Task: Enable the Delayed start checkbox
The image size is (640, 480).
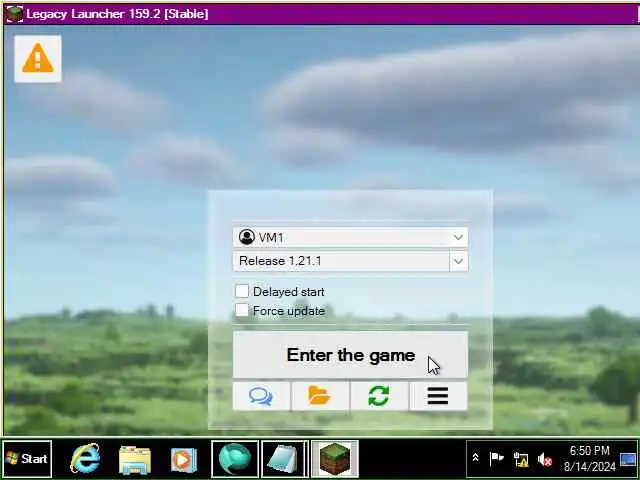Action: point(242,291)
